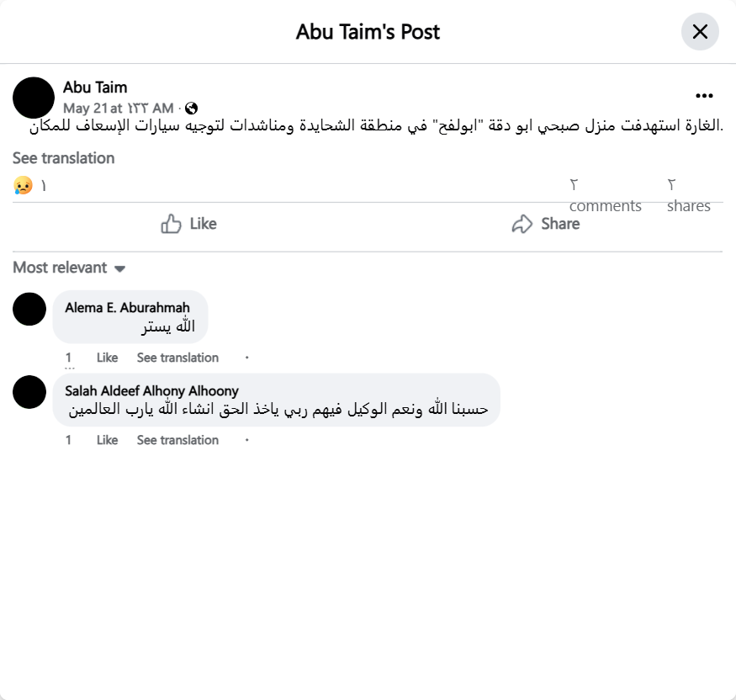Click the globe public audience icon

(192, 109)
